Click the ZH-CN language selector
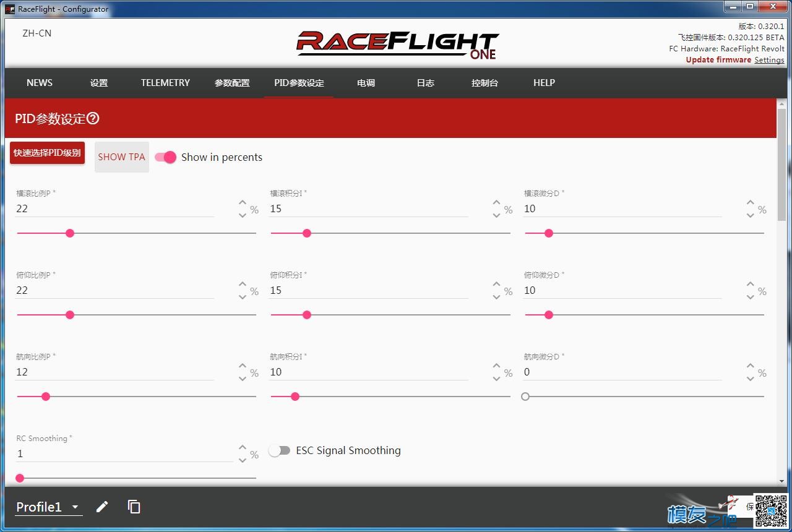 37,33
